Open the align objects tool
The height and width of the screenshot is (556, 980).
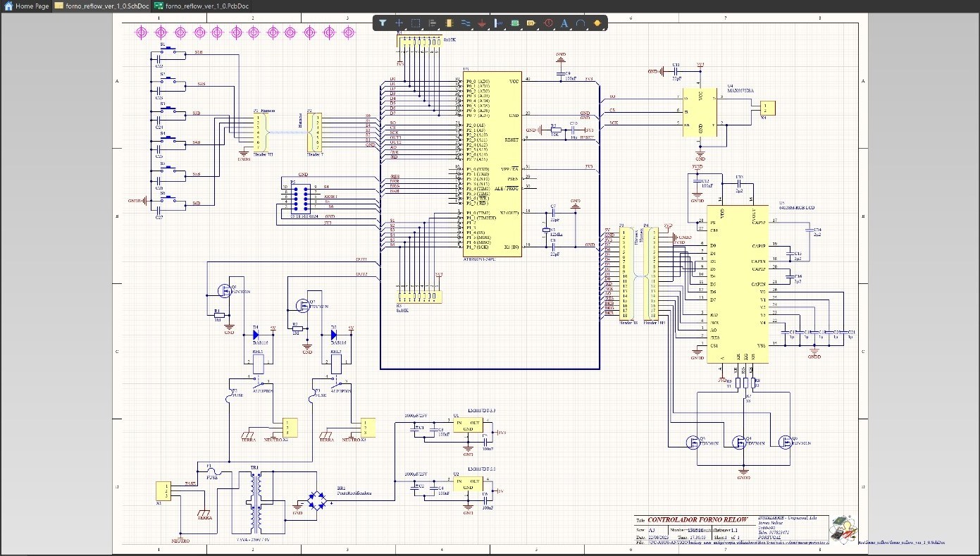[x=432, y=23]
